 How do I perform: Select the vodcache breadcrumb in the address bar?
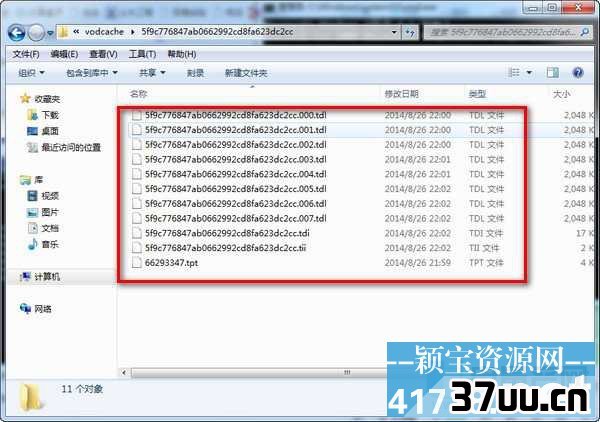coord(104,32)
